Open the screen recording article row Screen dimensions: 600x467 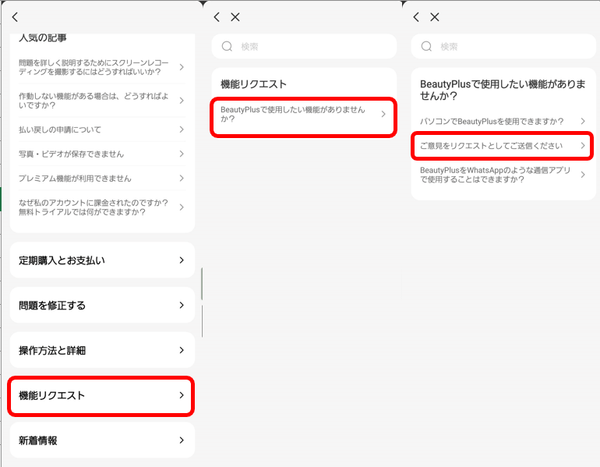tap(102, 67)
